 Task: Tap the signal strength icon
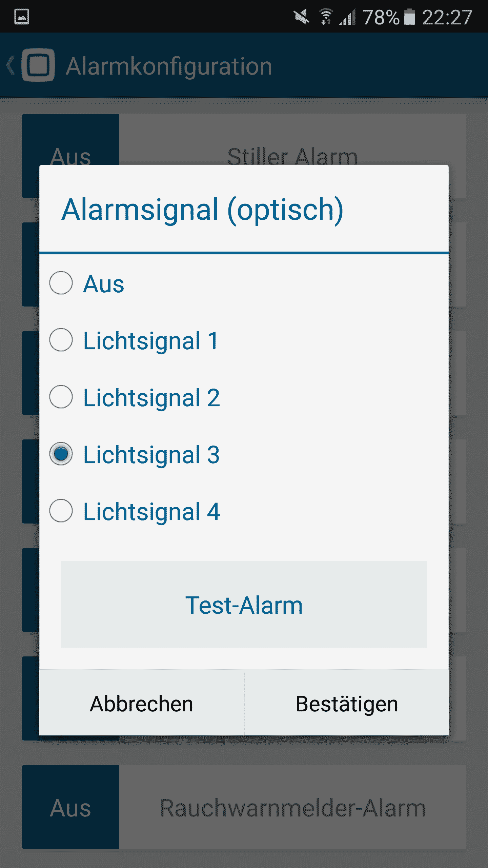coord(348,17)
